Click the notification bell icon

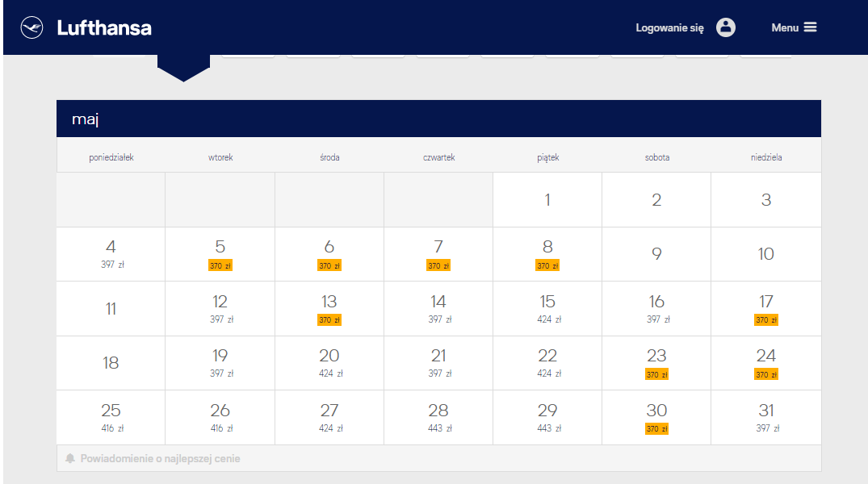click(70, 458)
